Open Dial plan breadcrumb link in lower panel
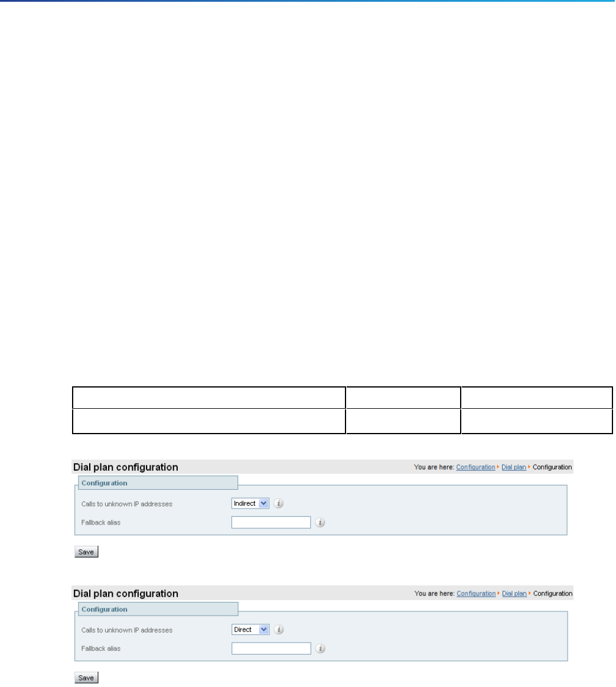Viewport: 616px width, 687px height. (514, 593)
